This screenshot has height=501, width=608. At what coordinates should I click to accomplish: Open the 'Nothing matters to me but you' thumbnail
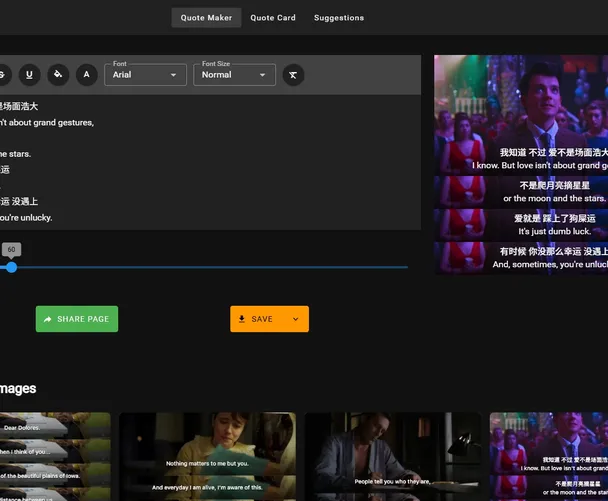[x=207, y=456]
